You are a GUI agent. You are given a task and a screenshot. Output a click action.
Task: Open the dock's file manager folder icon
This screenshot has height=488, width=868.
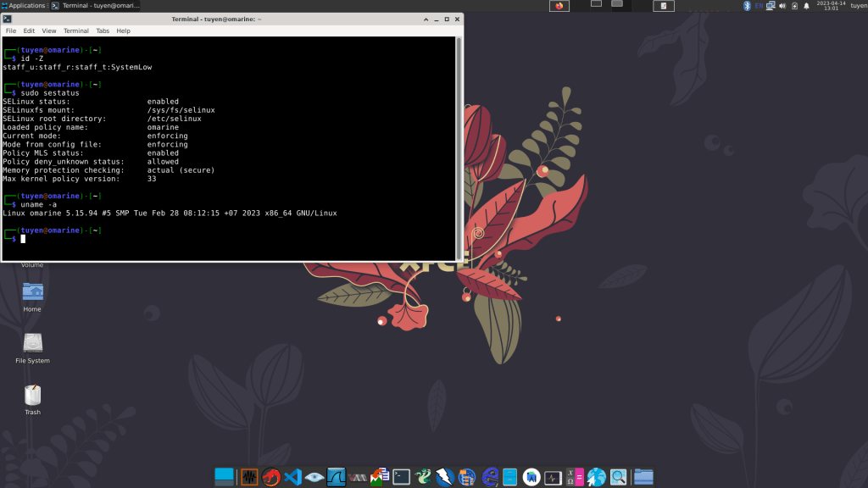point(643,477)
